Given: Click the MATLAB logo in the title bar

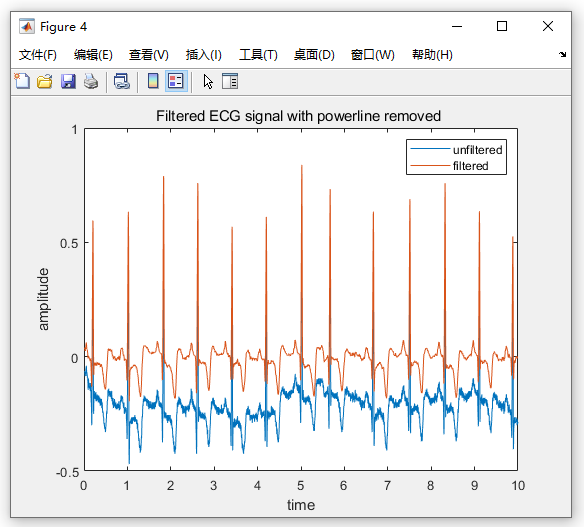Looking at the screenshot, I should tap(27, 26).
